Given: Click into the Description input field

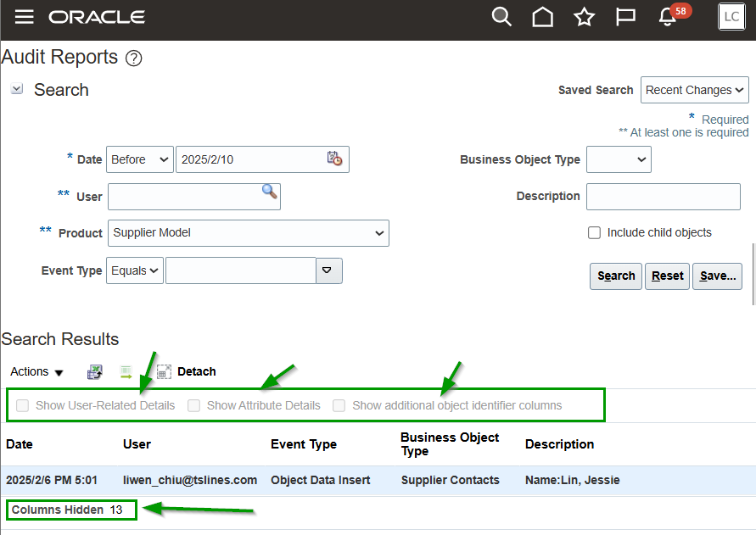Looking at the screenshot, I should point(663,197).
